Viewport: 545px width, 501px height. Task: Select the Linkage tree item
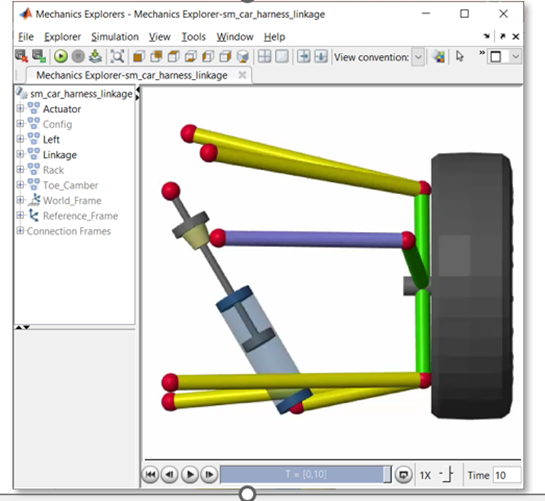pos(59,155)
